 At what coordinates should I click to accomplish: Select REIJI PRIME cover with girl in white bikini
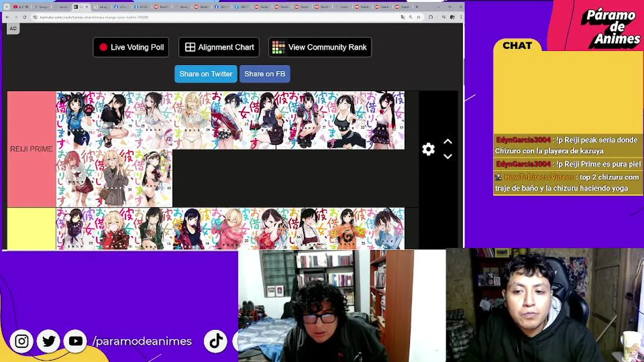(153, 120)
